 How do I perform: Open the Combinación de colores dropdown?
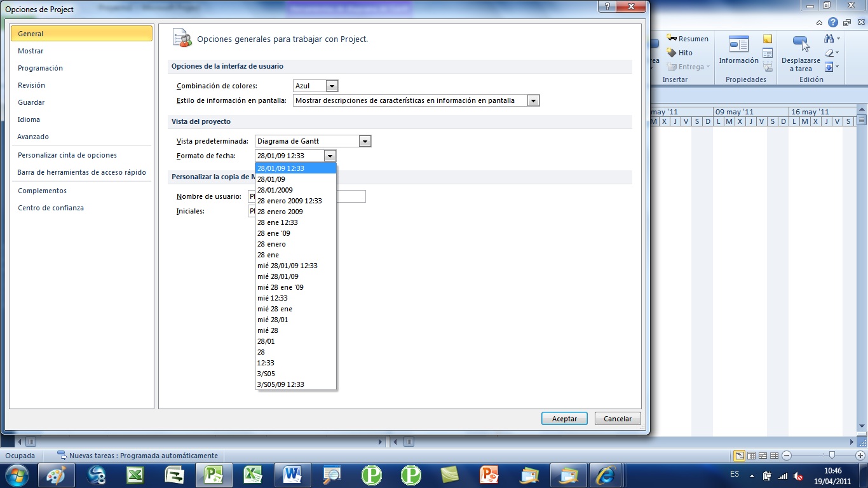pos(332,86)
